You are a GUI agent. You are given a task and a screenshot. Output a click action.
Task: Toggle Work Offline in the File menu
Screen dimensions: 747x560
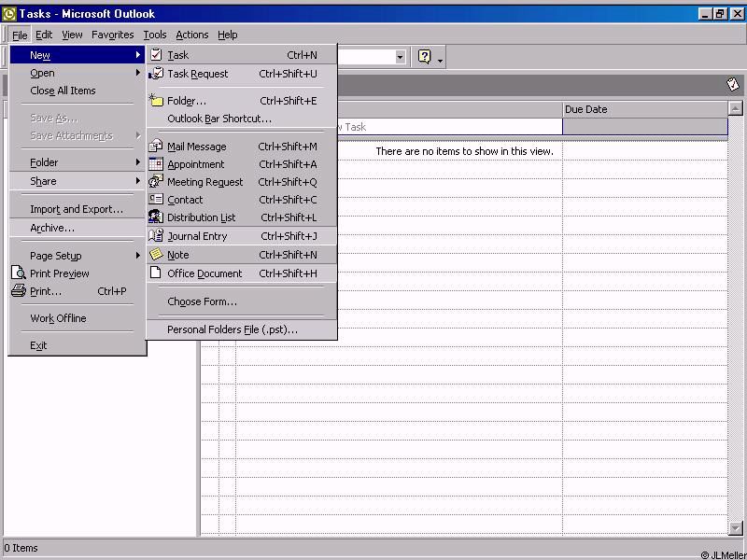[58, 318]
